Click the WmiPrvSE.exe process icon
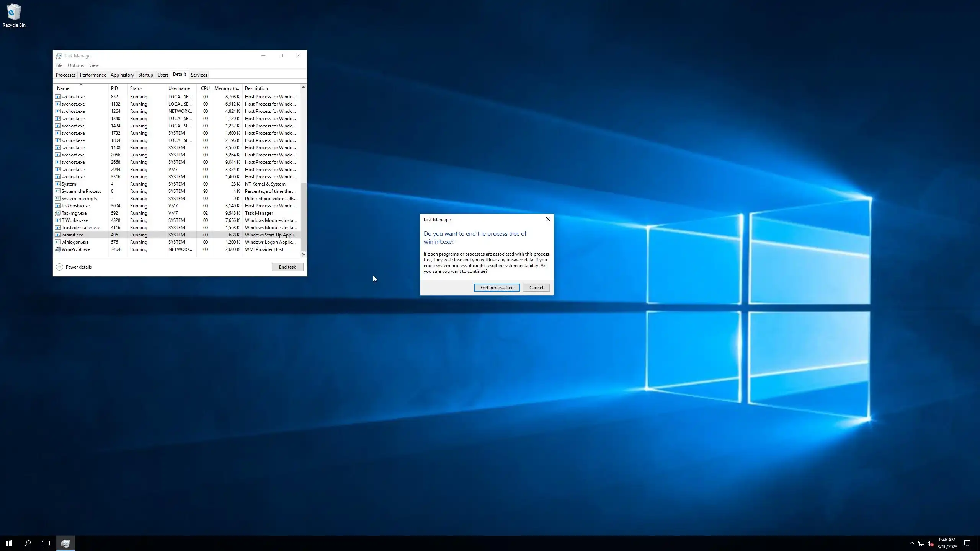980x551 pixels. [x=58, y=249]
